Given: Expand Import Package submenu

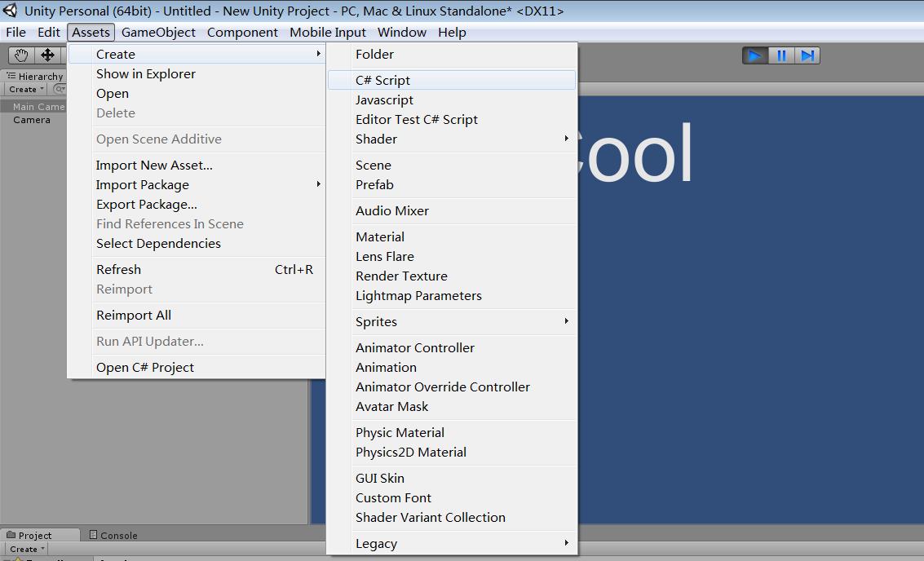Looking at the screenshot, I should (x=197, y=184).
